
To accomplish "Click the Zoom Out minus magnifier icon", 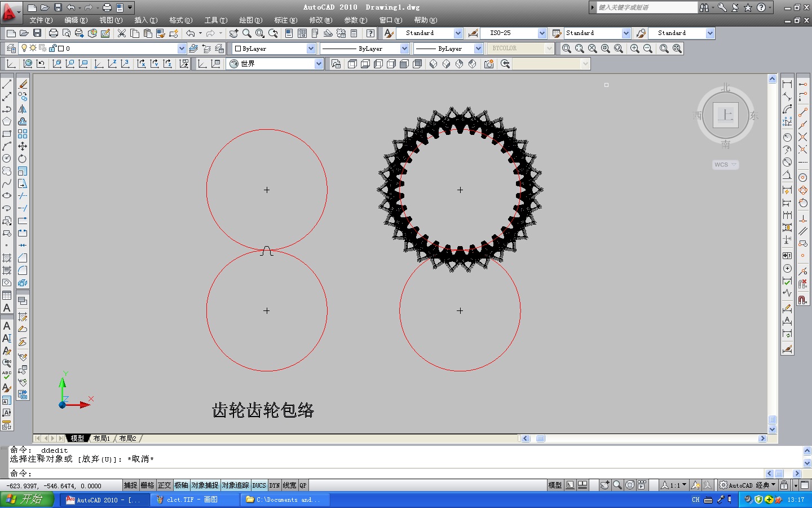I will click(648, 49).
